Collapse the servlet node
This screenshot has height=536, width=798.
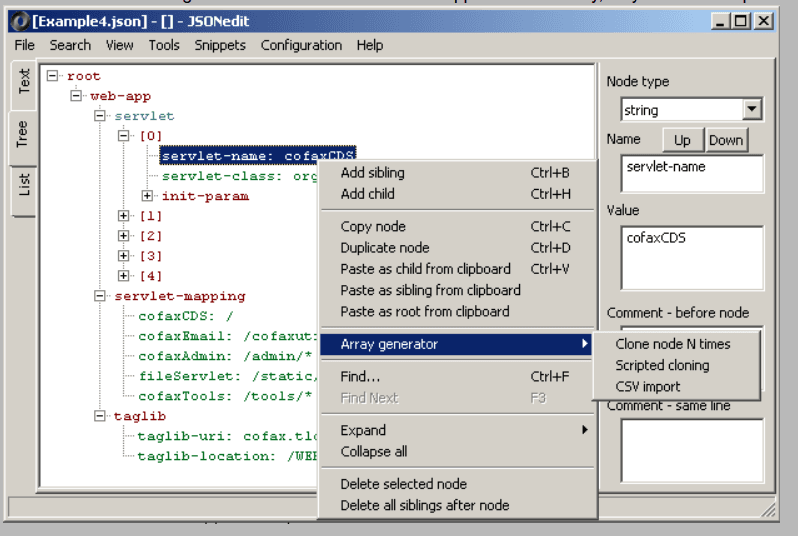[x=100, y=116]
